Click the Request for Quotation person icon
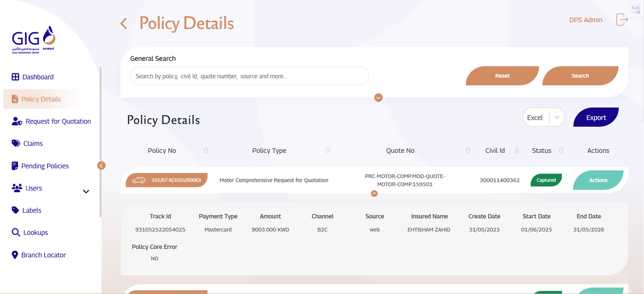 tap(17, 121)
